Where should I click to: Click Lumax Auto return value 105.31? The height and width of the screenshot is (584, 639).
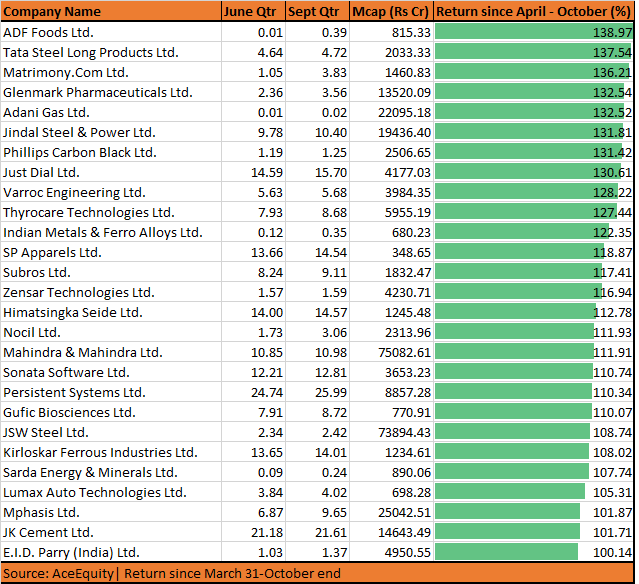pyautogui.click(x=612, y=491)
